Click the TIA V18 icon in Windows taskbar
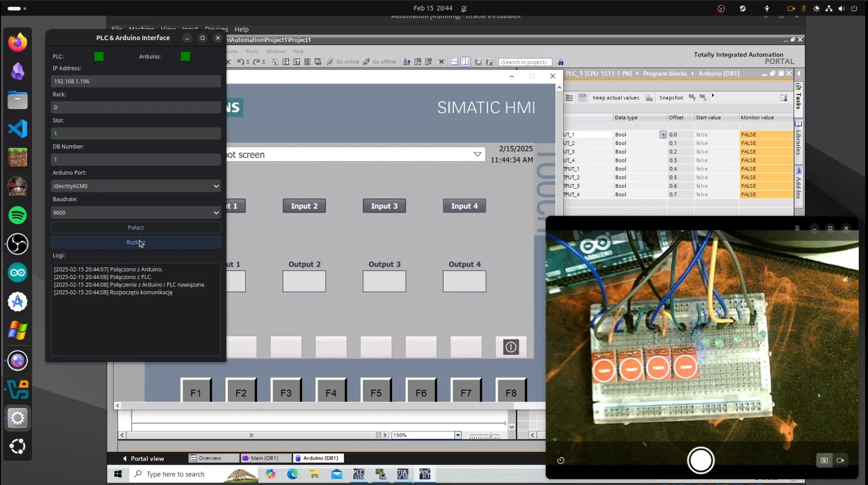The height and width of the screenshot is (485, 868). 402,474
